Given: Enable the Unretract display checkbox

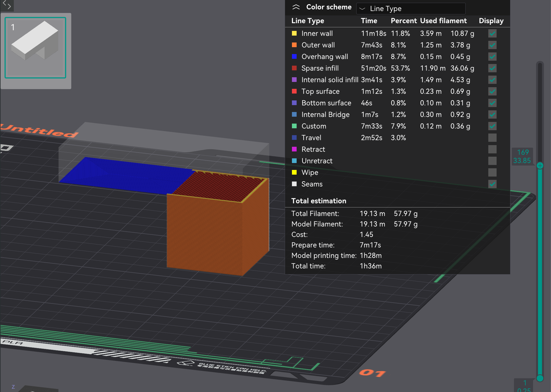Looking at the screenshot, I should [x=492, y=161].
